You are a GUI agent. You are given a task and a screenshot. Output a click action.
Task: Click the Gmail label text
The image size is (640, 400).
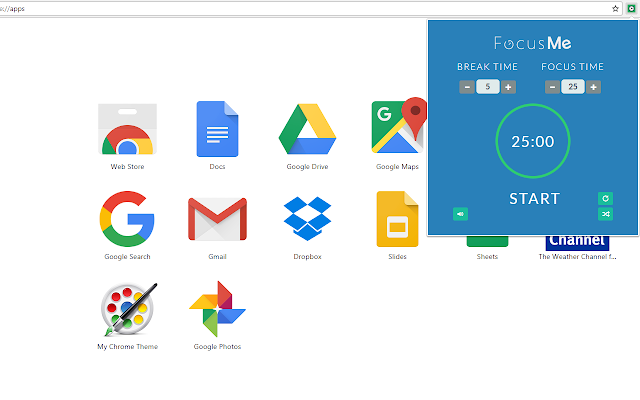tap(217, 257)
